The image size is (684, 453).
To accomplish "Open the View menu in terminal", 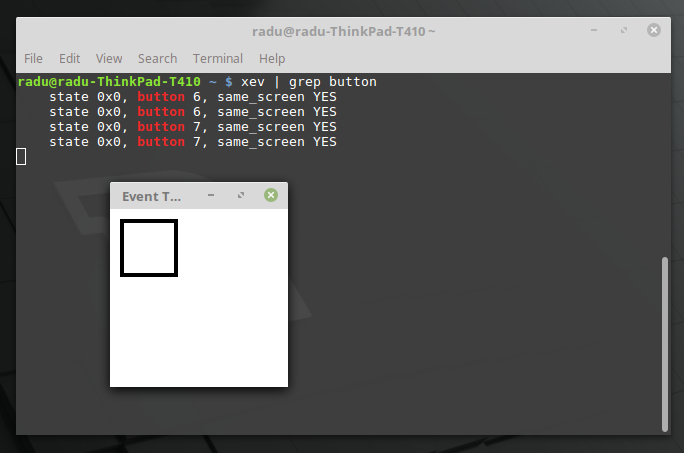I will [109, 58].
